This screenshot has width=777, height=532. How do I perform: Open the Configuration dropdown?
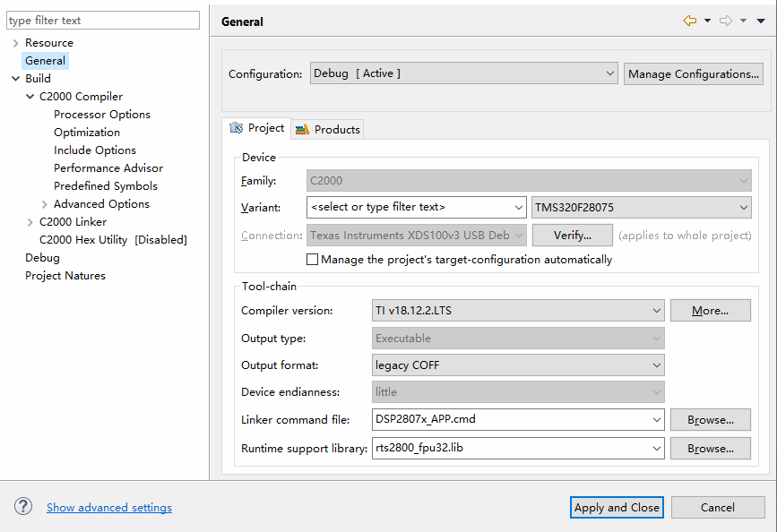[464, 73]
